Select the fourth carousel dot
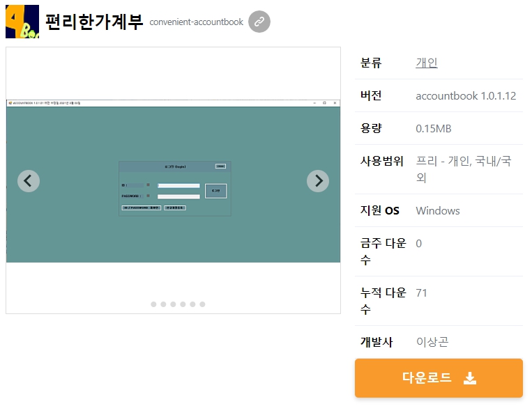 pyautogui.click(x=183, y=304)
